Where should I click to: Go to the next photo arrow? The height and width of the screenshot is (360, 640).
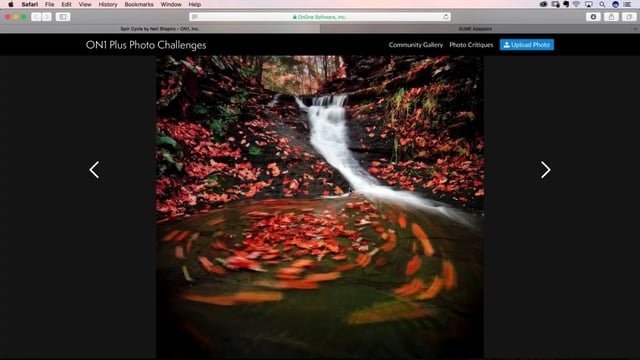coord(546,170)
